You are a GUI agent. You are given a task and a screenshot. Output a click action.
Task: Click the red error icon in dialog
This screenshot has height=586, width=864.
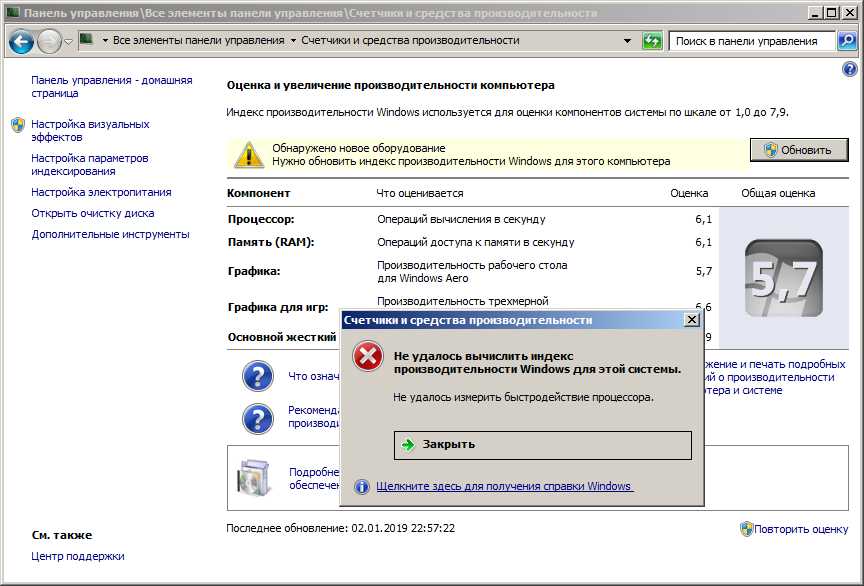368,356
